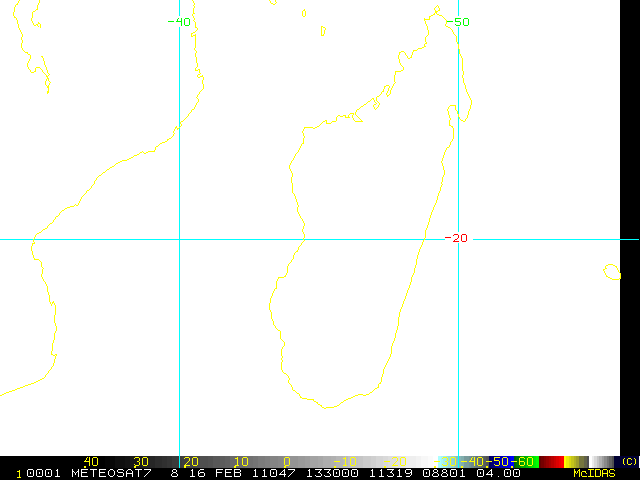Click the small island outline at right edge
The height and width of the screenshot is (480, 640).
(x=612, y=271)
